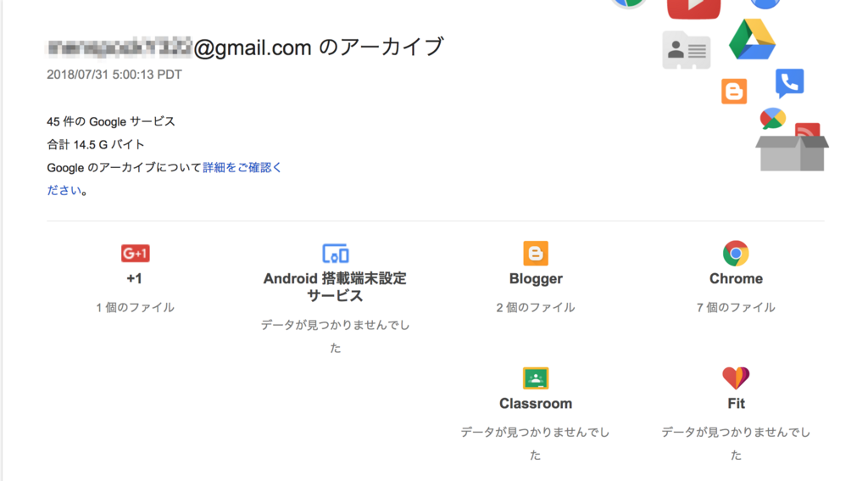868x481 pixels.
Task: Click the Fit heart icon
Action: pyautogui.click(x=736, y=378)
